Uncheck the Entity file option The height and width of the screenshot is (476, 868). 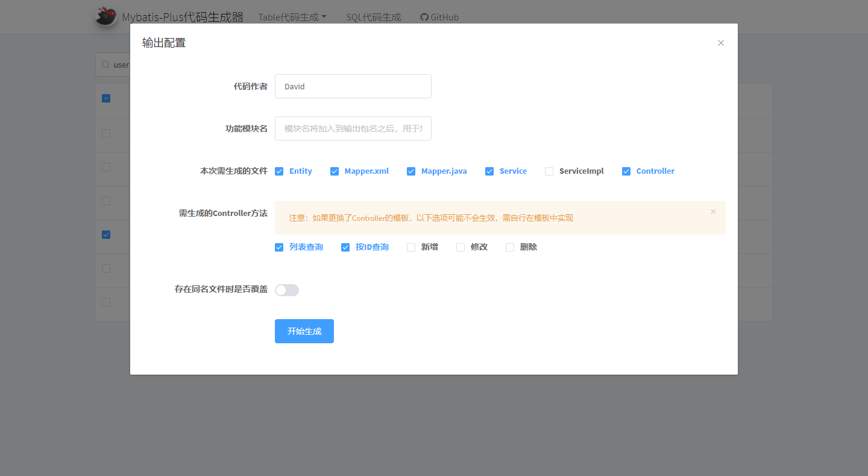(279, 171)
